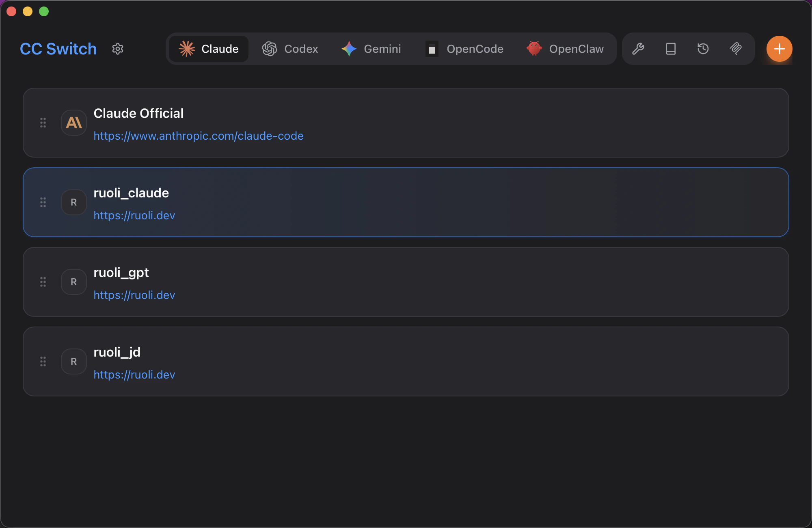Image resolution: width=812 pixels, height=528 pixels.
Task: Open the ruoli.dev link under ruoli_jd
Action: 134,374
